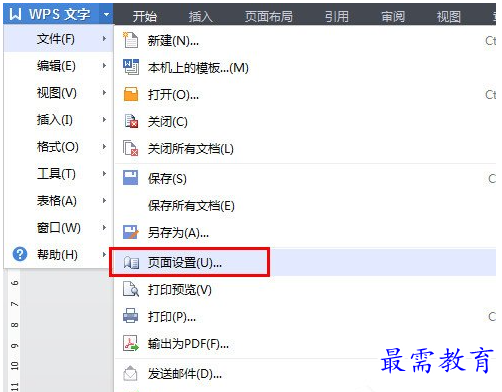Viewport: 502px width, 392px height.
Task: Expand the 插入(I) submenu arrow
Action: click(104, 119)
